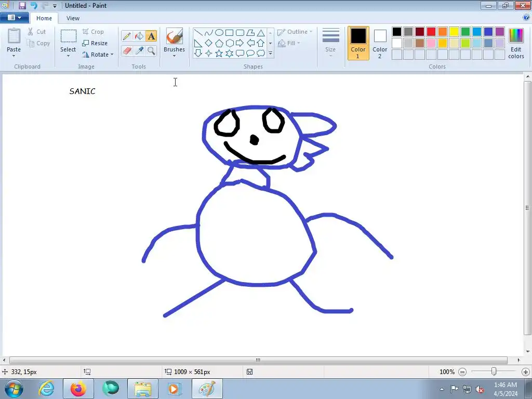Expand the Shapes gallery more arrow

point(270,54)
